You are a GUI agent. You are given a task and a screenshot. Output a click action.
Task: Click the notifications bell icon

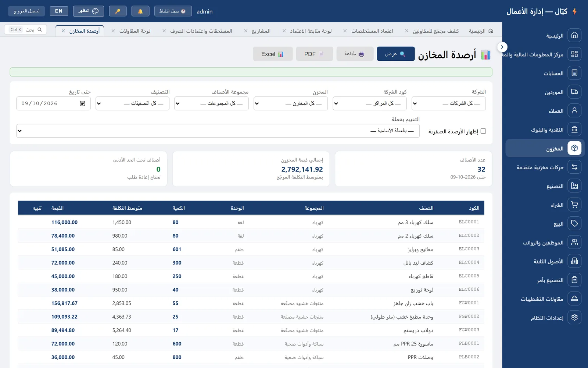click(140, 11)
